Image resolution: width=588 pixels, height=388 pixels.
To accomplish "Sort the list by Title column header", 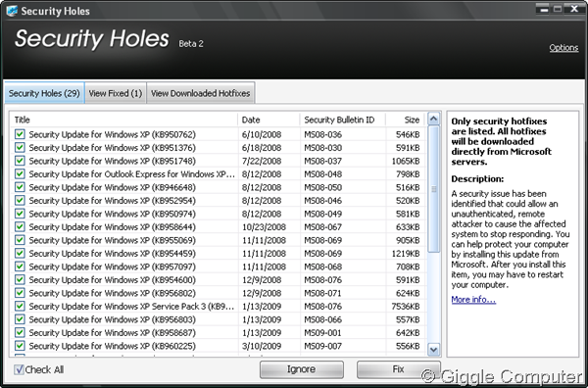I will (123, 120).
